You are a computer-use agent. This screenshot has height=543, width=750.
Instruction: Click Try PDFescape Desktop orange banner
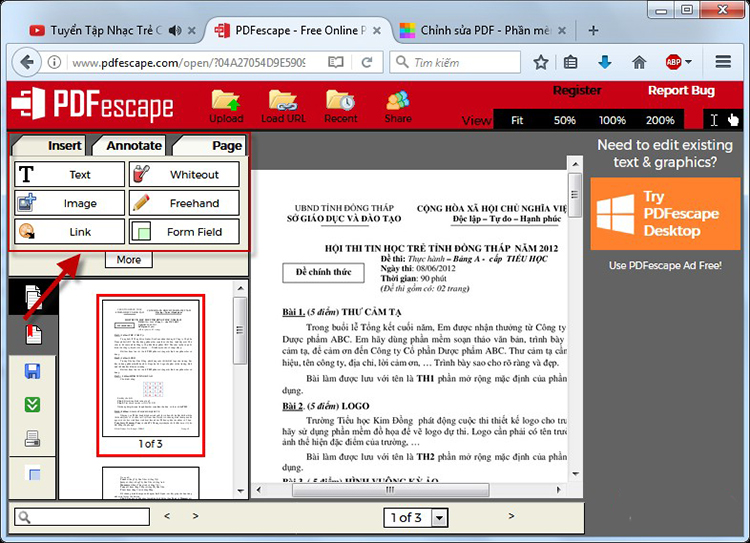coord(665,214)
